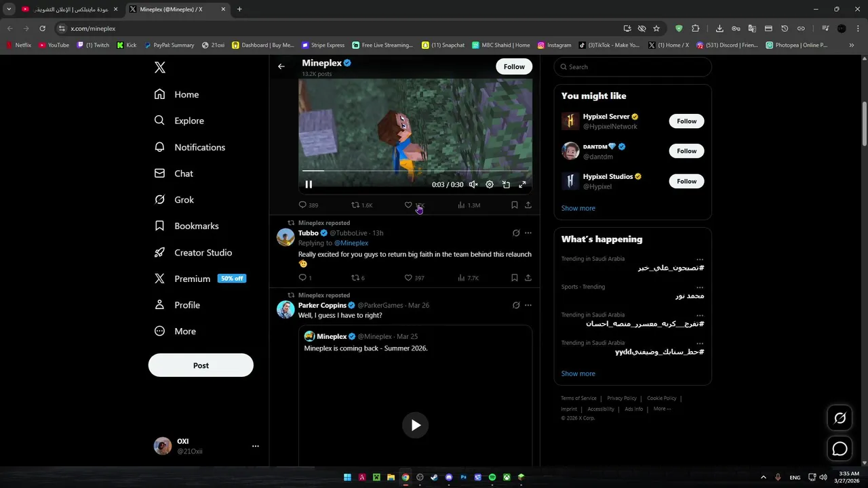The height and width of the screenshot is (488, 868).
Task: Open options for the first Saudi Arabia trend
Action: click(700, 259)
